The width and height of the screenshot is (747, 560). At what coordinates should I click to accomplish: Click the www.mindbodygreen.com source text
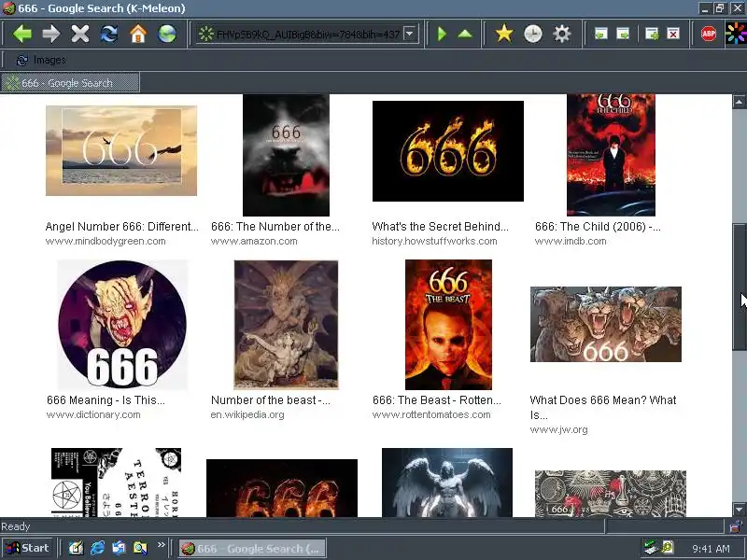pos(106,241)
